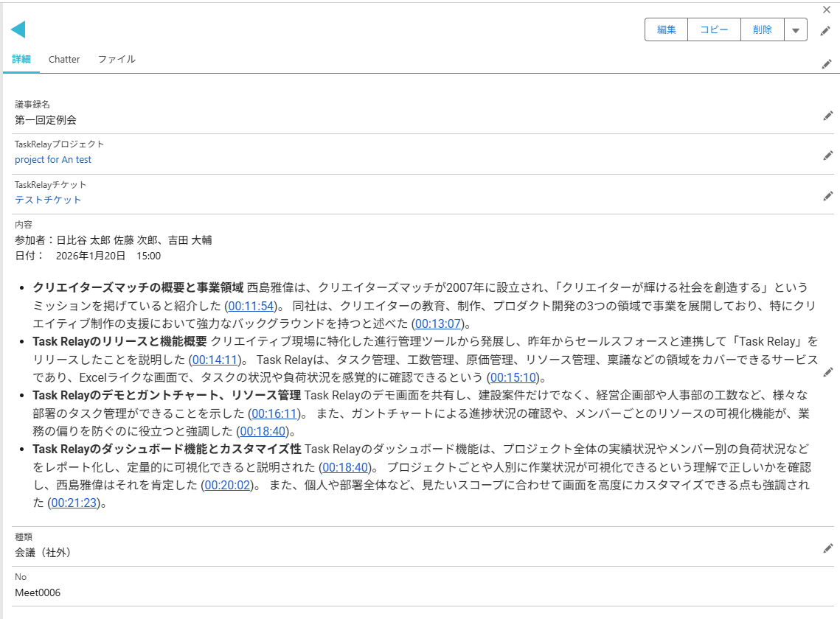Jump to timestamp 00:11:54

(x=251, y=306)
